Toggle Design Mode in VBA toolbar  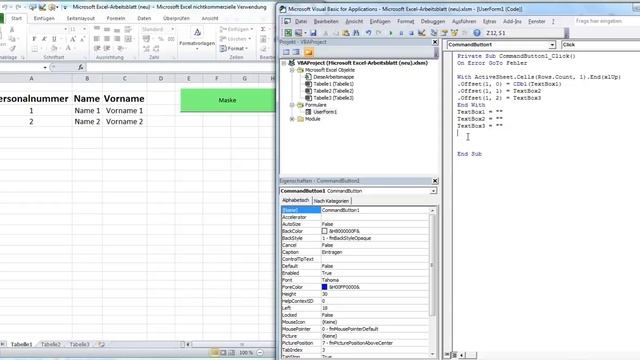pos(422,33)
